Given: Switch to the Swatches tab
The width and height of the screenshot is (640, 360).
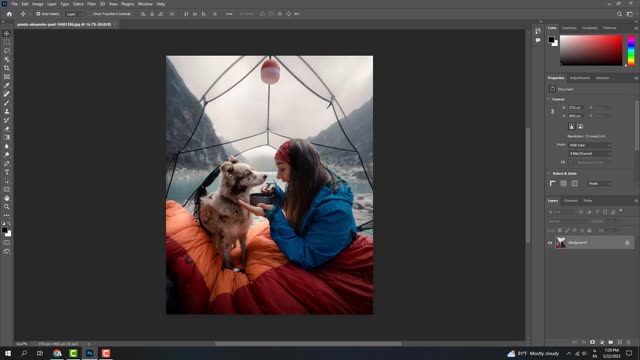Looking at the screenshot, I should click(x=569, y=28).
